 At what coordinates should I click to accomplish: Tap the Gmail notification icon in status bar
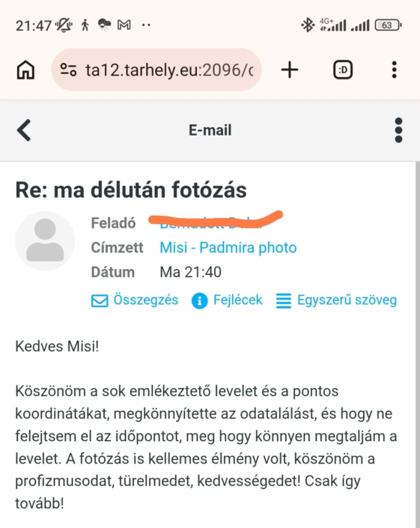(124, 25)
